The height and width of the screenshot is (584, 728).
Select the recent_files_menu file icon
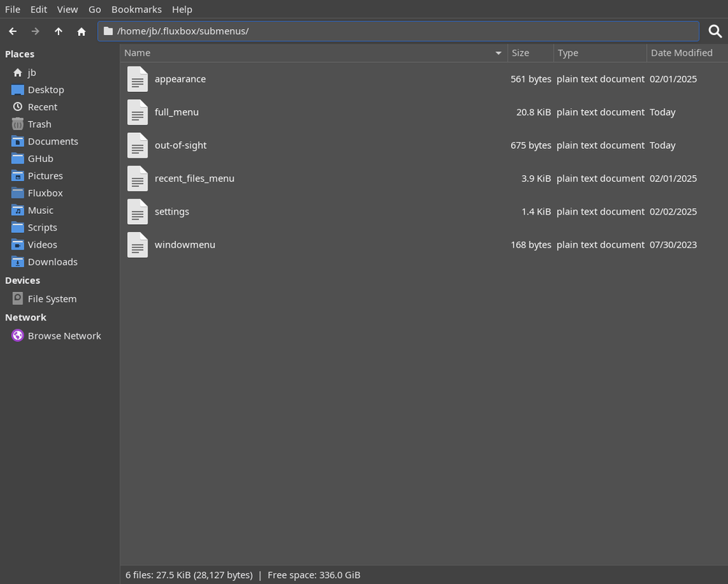pyautogui.click(x=137, y=178)
